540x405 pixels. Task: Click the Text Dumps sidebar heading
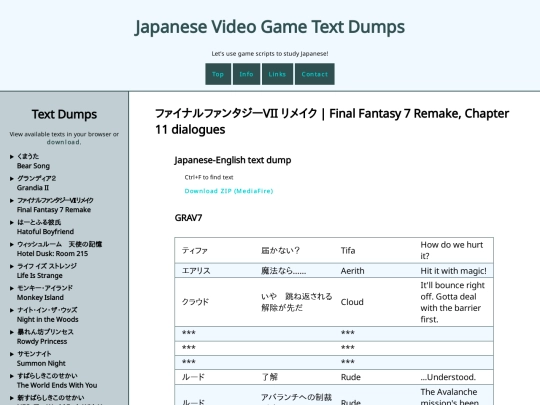click(x=64, y=114)
